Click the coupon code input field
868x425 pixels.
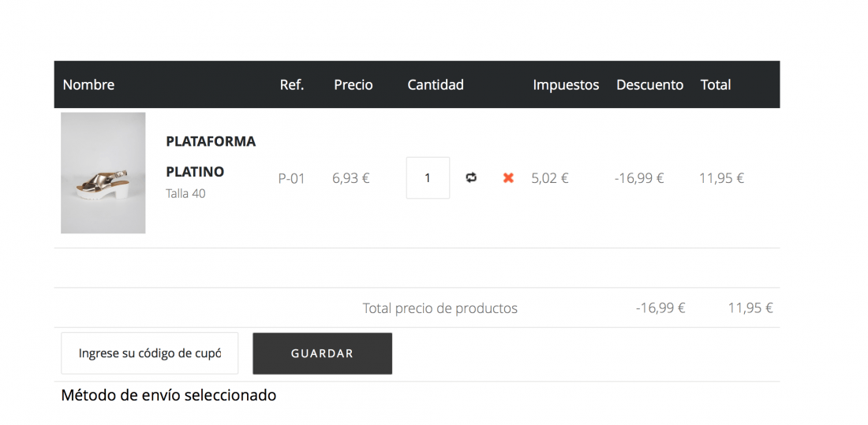point(149,353)
